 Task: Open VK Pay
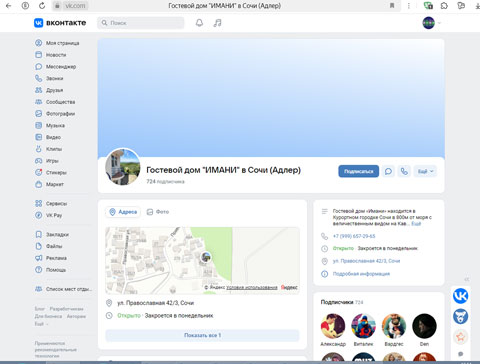click(x=49, y=215)
